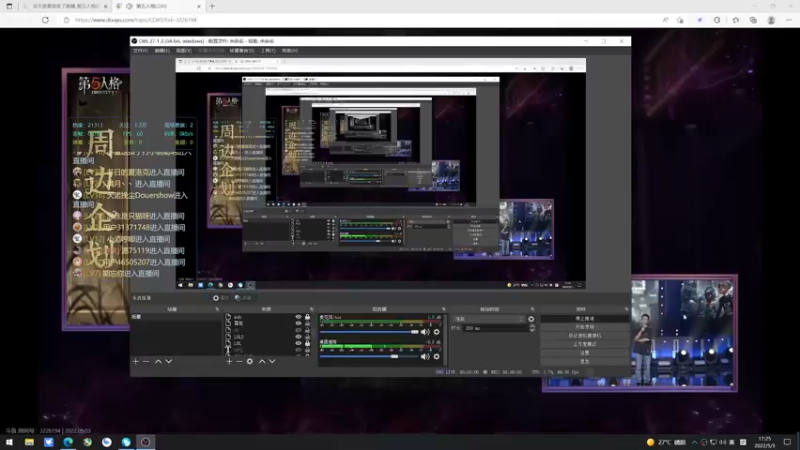This screenshot has width=800, height=450.
Task: Open the notification center icon in the taskbar
Action: pos(787,442)
